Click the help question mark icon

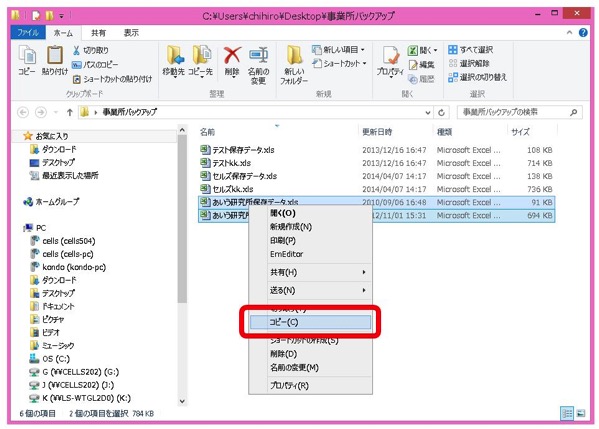(583, 32)
